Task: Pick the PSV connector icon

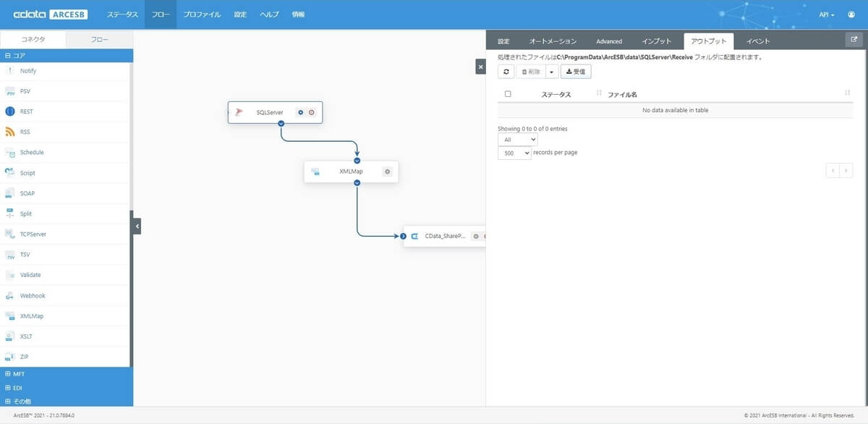Action: click(x=10, y=91)
